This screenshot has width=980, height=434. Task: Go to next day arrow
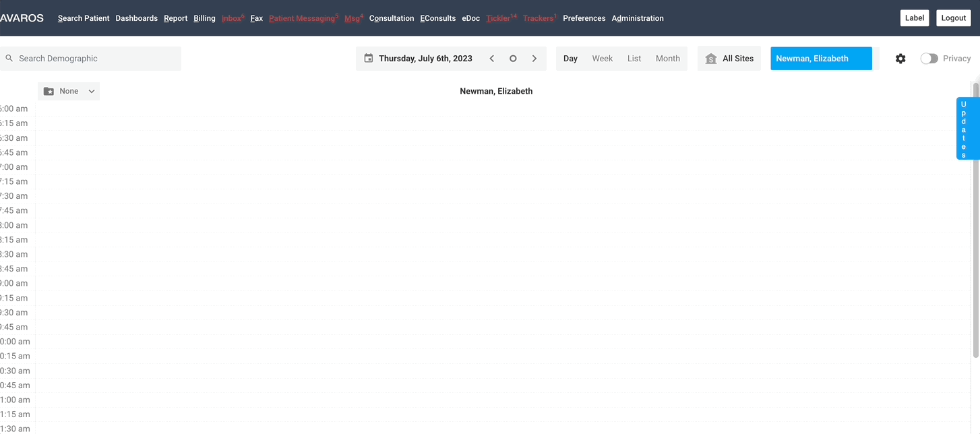534,59
